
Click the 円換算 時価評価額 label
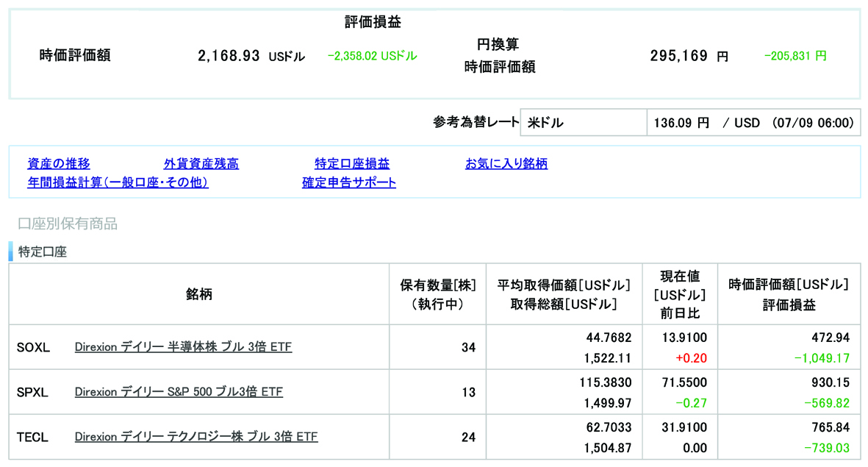[x=499, y=55]
